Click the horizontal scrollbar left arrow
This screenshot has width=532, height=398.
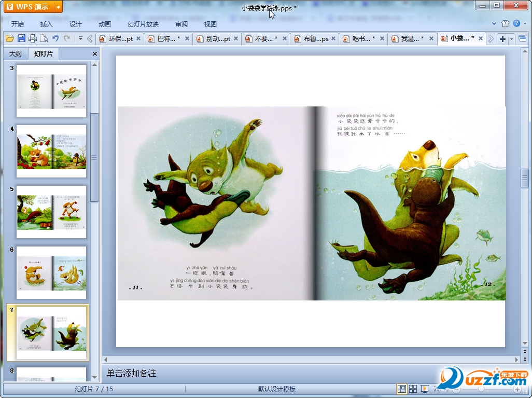(105, 359)
